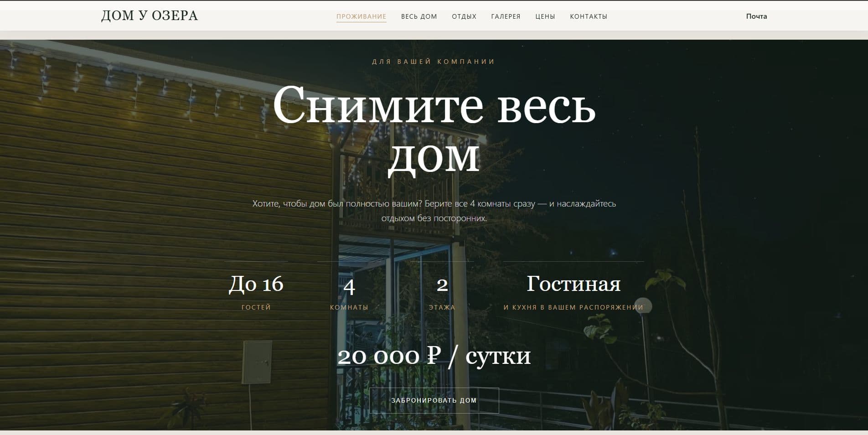
Task: Open the ПРОЖИВАНИЕ menu item
Action: 362,16
